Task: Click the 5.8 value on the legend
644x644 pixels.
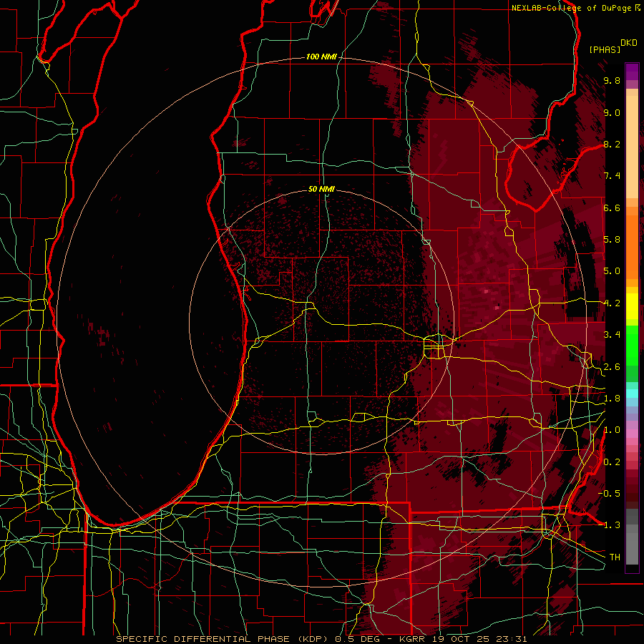Action: [x=612, y=240]
